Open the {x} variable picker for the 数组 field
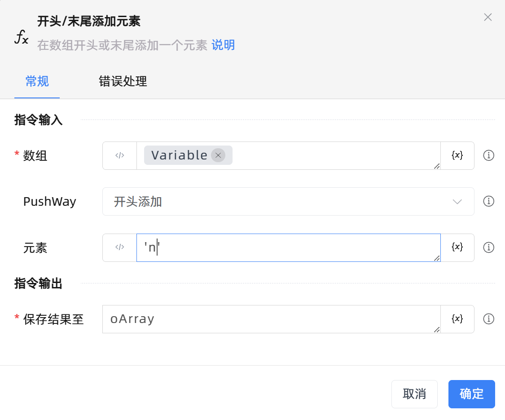 pos(457,155)
